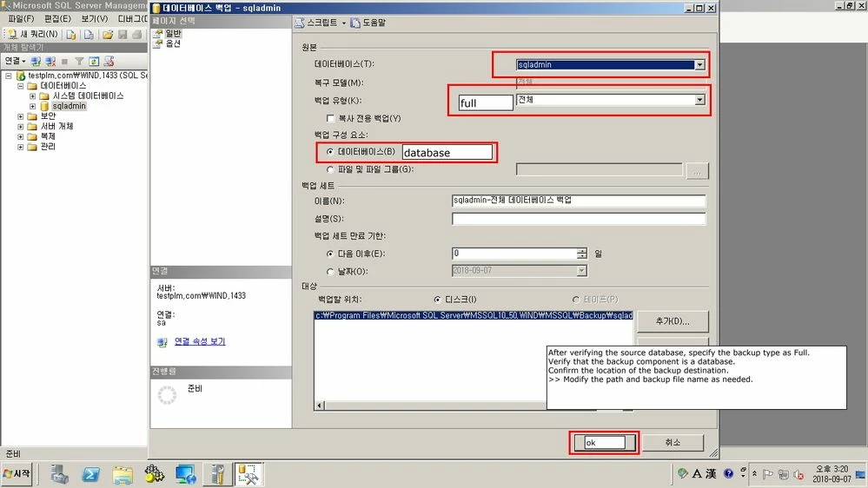Image resolution: width=868 pixels, height=488 pixels.
Task: Open the 2018-09-07 date dropdown
Action: [x=581, y=271]
